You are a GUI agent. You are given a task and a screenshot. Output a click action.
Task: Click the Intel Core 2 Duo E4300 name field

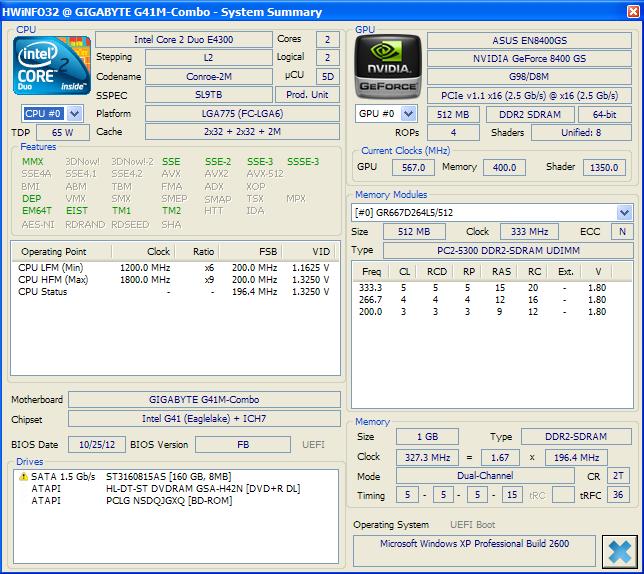click(x=184, y=40)
